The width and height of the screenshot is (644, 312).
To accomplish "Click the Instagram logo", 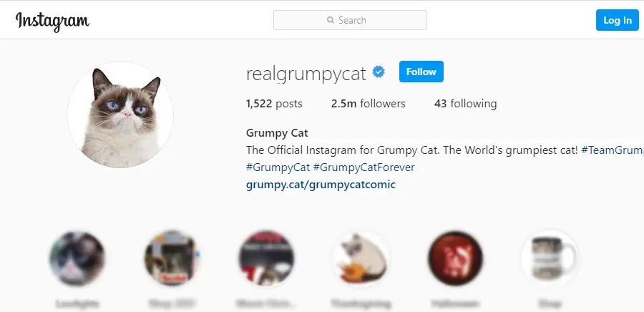I will (52, 21).
